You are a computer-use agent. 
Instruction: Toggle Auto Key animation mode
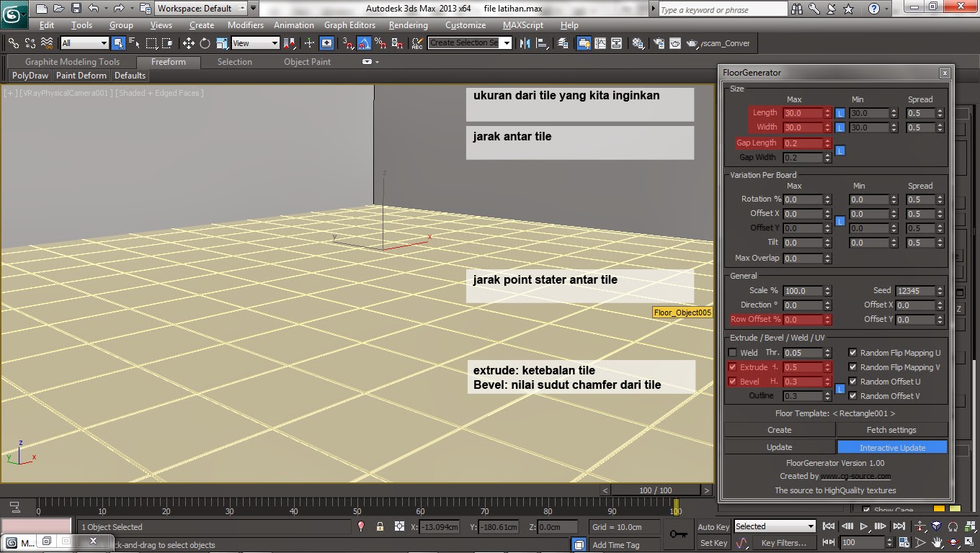click(x=713, y=526)
